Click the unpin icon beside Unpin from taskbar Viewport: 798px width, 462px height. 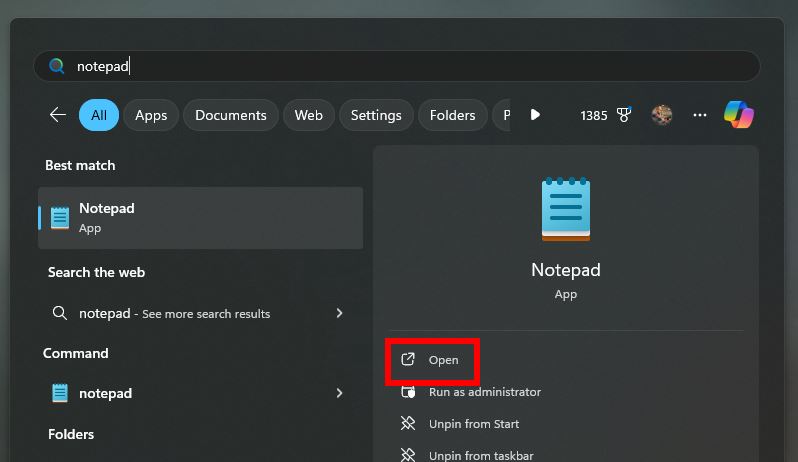[x=408, y=455]
